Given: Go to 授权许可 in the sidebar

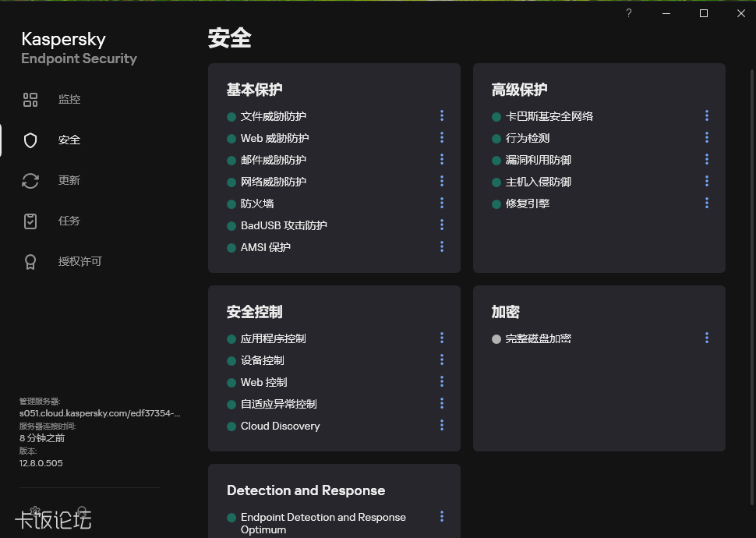Looking at the screenshot, I should (80, 261).
